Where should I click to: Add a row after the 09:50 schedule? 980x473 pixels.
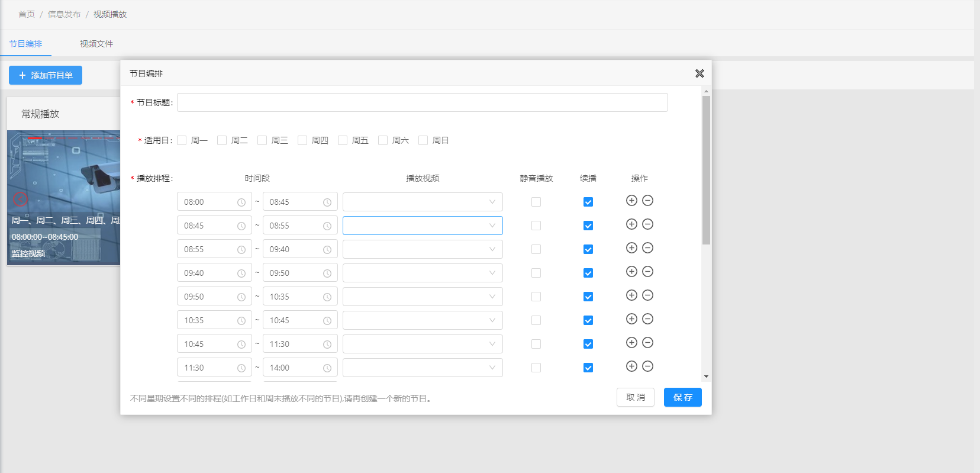(x=631, y=295)
